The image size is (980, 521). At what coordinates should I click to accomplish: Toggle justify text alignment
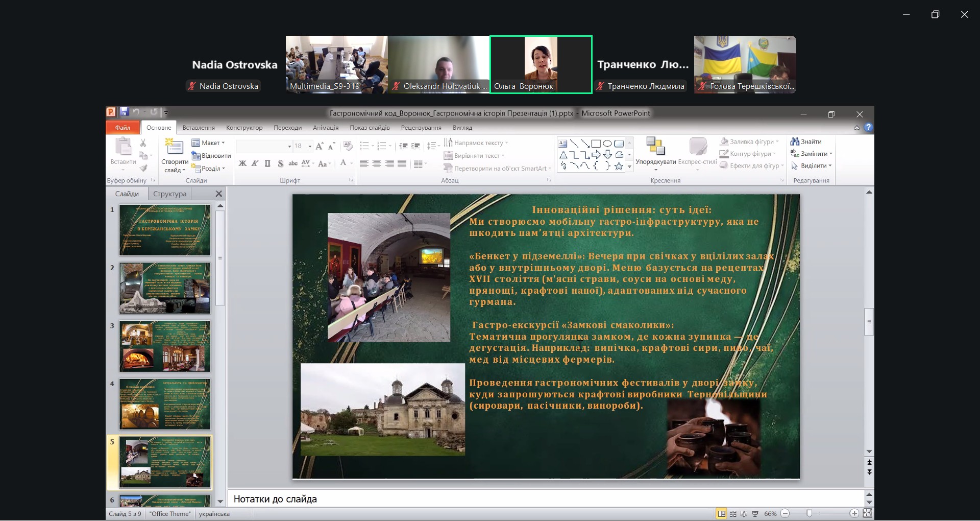click(x=402, y=163)
